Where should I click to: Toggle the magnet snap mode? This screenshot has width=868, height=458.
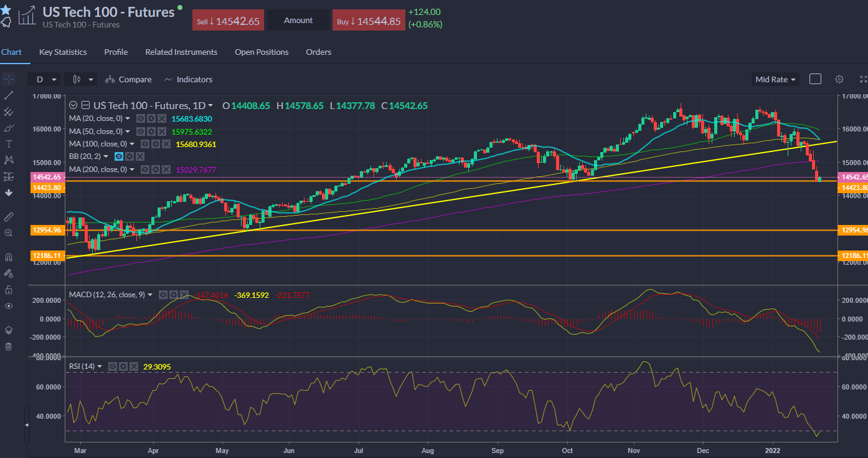(x=9, y=257)
